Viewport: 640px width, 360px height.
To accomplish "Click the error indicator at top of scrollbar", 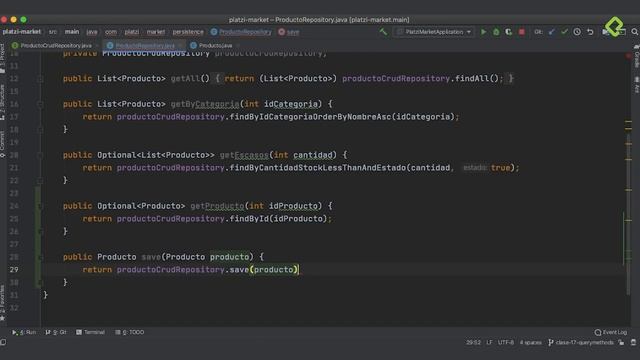I will (x=629, y=56).
